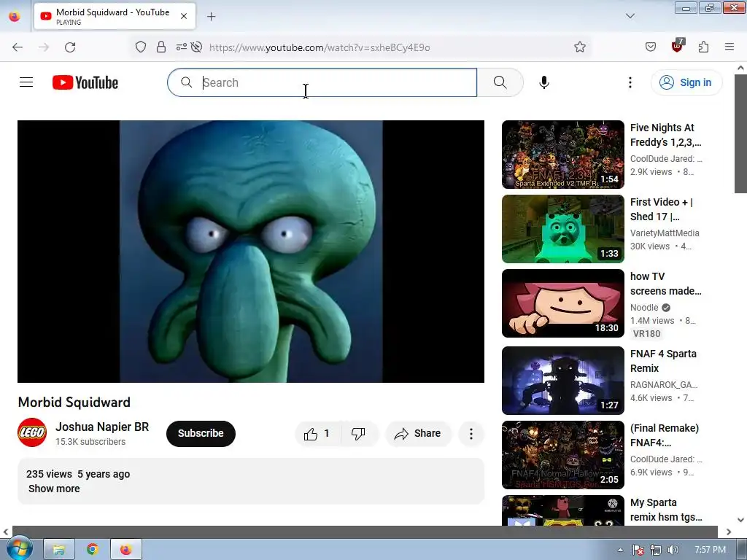List all tabs dropdown arrow
Viewport: 747px width, 560px height.
point(630,16)
